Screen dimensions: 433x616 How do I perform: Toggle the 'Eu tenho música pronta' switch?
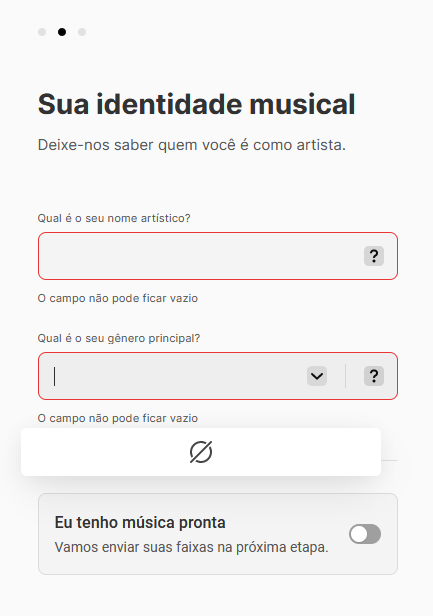365,534
